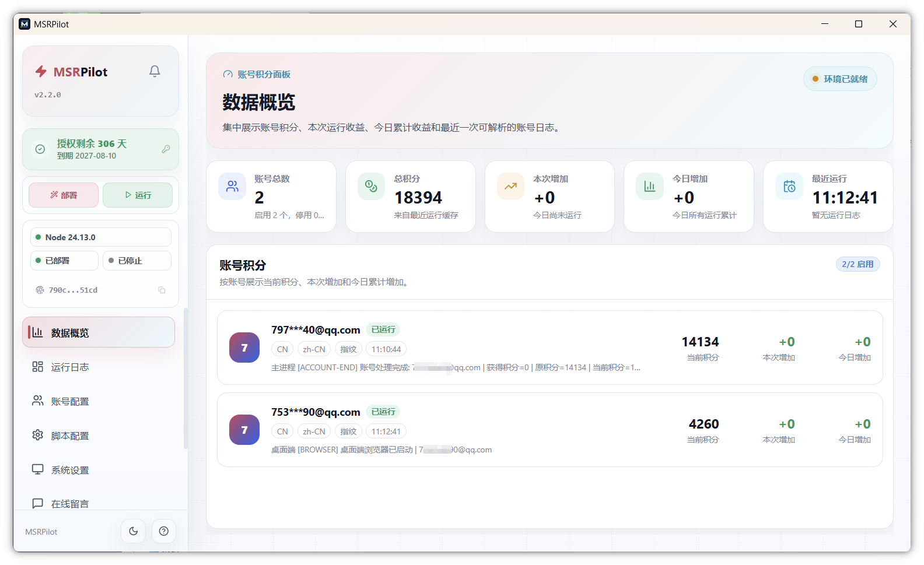This screenshot has height=565, width=924.
Task: Toggle dark mode moon icon
Action: click(134, 531)
